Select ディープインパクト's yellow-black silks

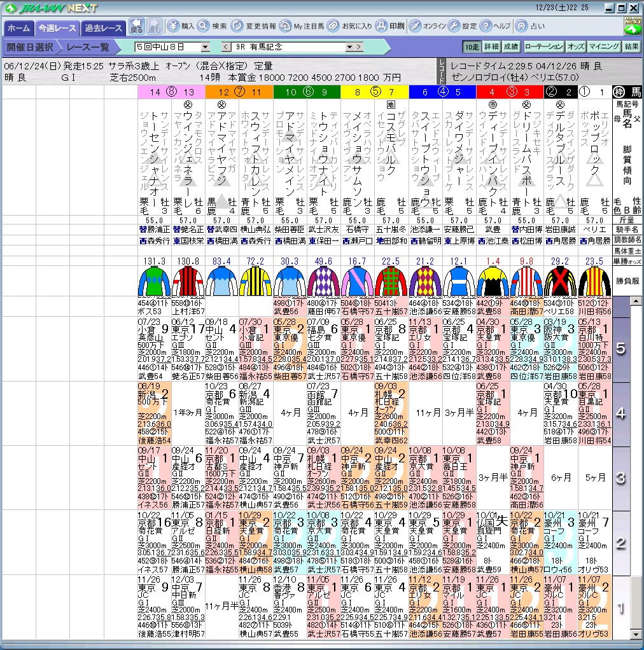coord(493,280)
